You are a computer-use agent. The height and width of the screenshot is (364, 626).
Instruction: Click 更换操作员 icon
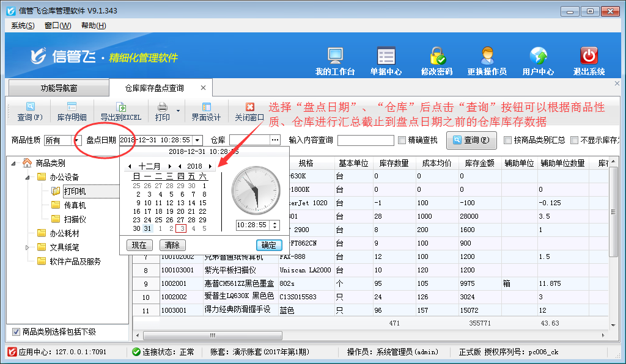(x=487, y=57)
